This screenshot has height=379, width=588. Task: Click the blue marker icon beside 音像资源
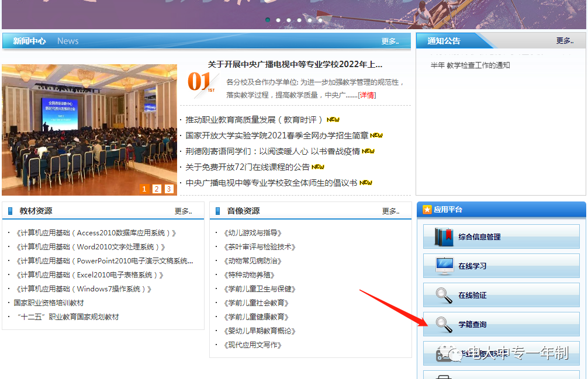click(x=218, y=211)
